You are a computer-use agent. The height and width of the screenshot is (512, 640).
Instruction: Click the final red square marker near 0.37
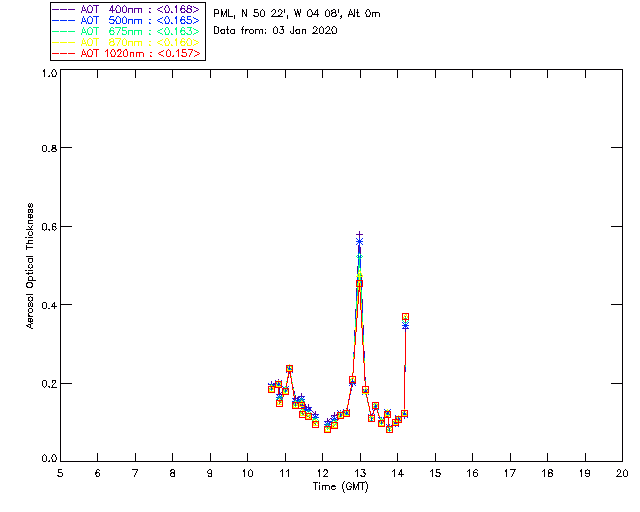tap(405, 317)
